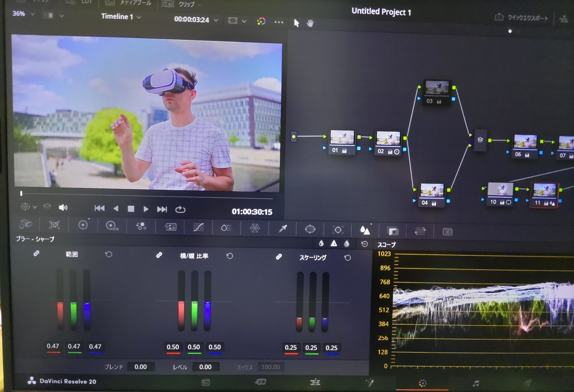574x392 pixels.
Task: Open the Blur palette icon
Action: pos(365,230)
